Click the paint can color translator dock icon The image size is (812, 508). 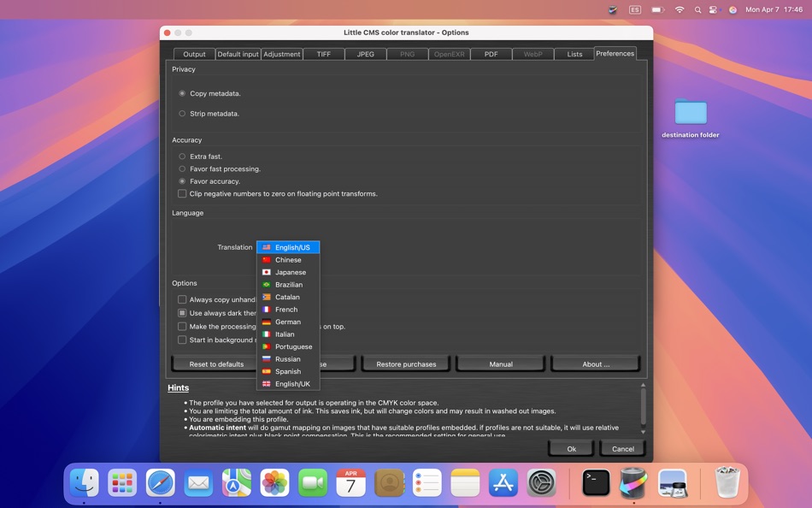(634, 482)
